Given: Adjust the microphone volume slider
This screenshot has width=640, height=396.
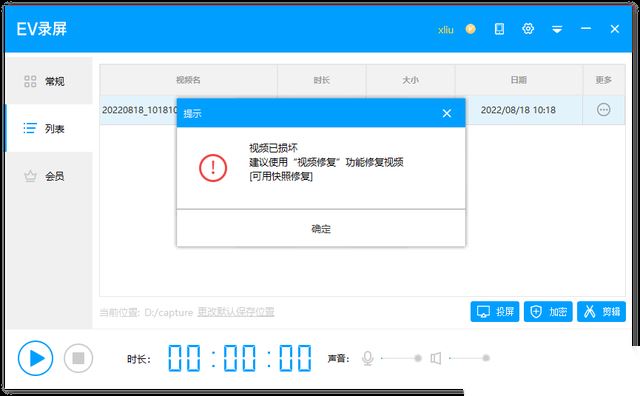Looking at the screenshot, I should pyautogui.click(x=400, y=358).
